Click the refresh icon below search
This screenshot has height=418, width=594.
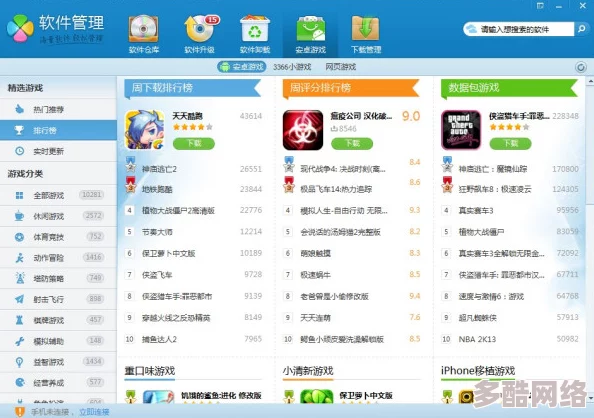580,67
